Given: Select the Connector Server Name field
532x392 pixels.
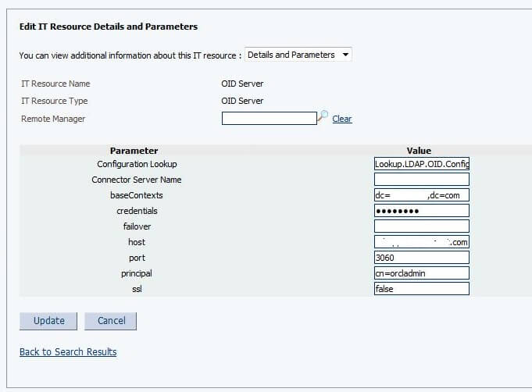Looking at the screenshot, I should (x=422, y=180).
